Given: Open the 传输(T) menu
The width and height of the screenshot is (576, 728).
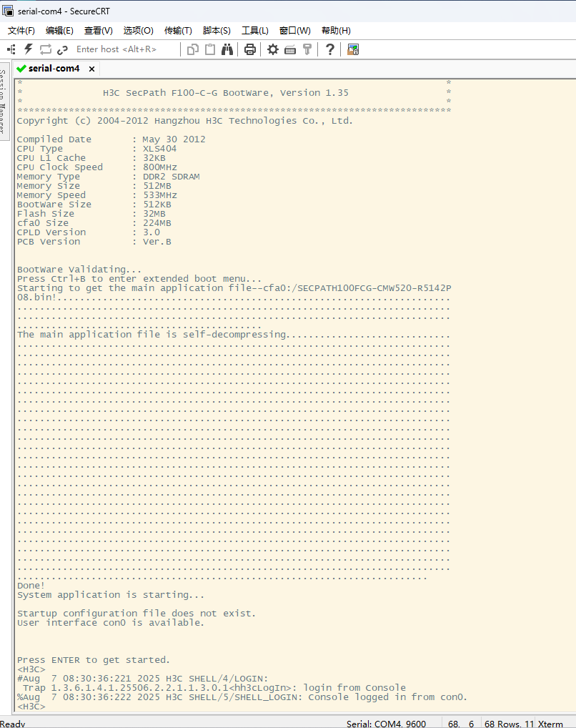Looking at the screenshot, I should point(178,31).
